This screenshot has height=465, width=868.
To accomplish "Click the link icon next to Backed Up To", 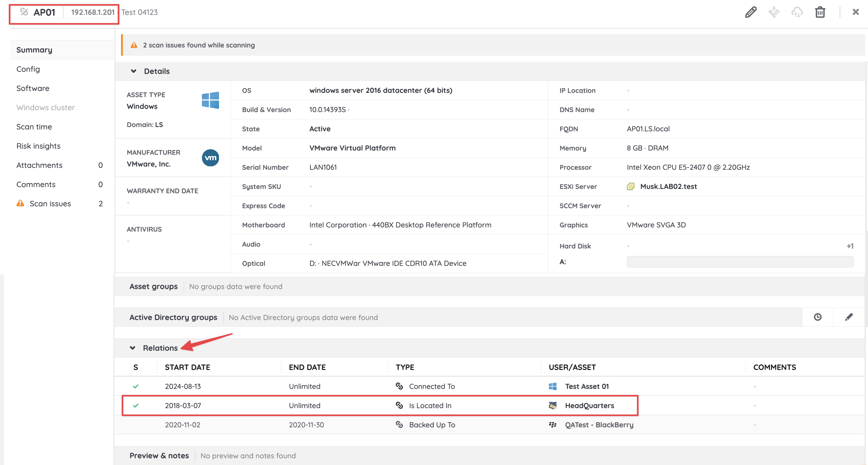I will (x=399, y=425).
